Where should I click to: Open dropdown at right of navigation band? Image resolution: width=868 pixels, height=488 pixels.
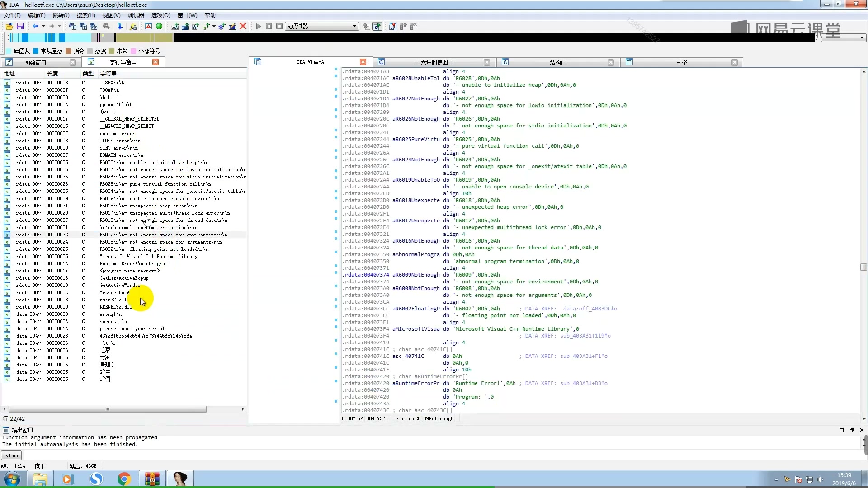(862, 38)
